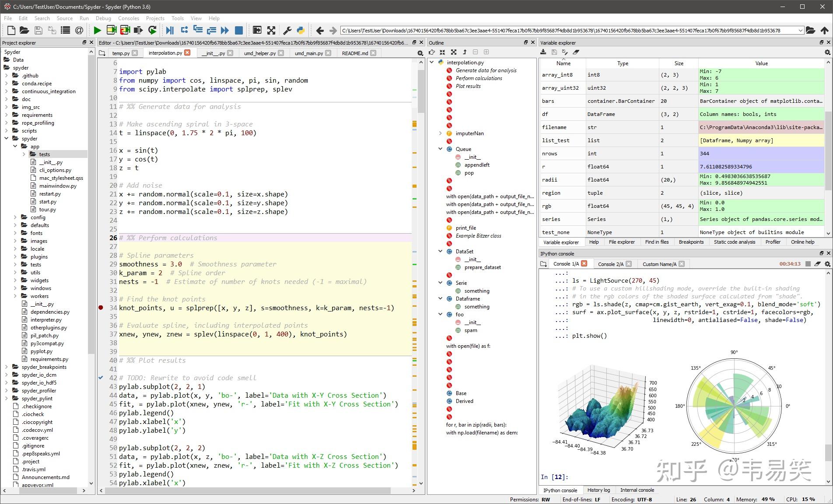Close the Console 2/A tab
This screenshot has width=833, height=504.
[x=629, y=264]
